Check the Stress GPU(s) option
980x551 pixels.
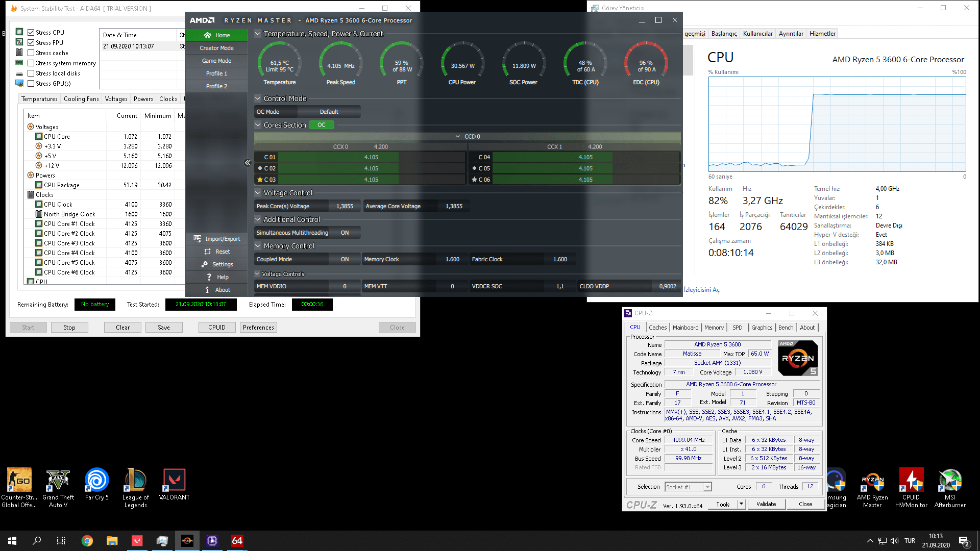31,83
